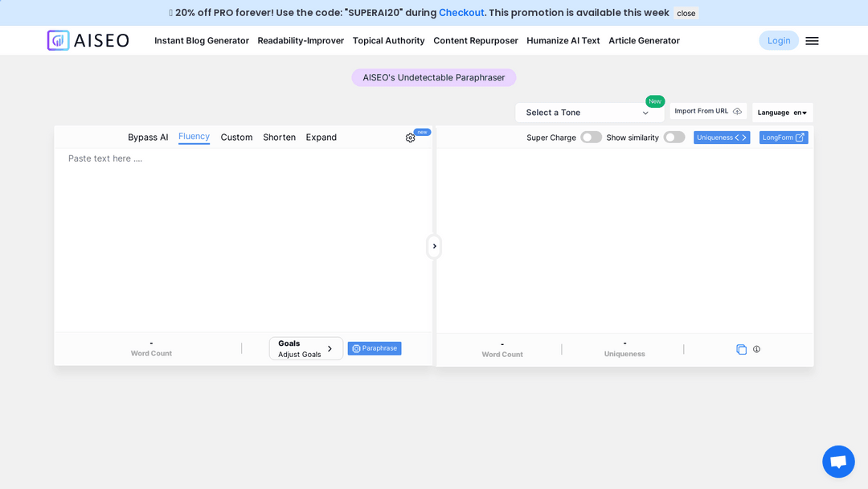Viewport: 868px width, 489px height.
Task: Open the Language en dropdown
Action: click(782, 113)
